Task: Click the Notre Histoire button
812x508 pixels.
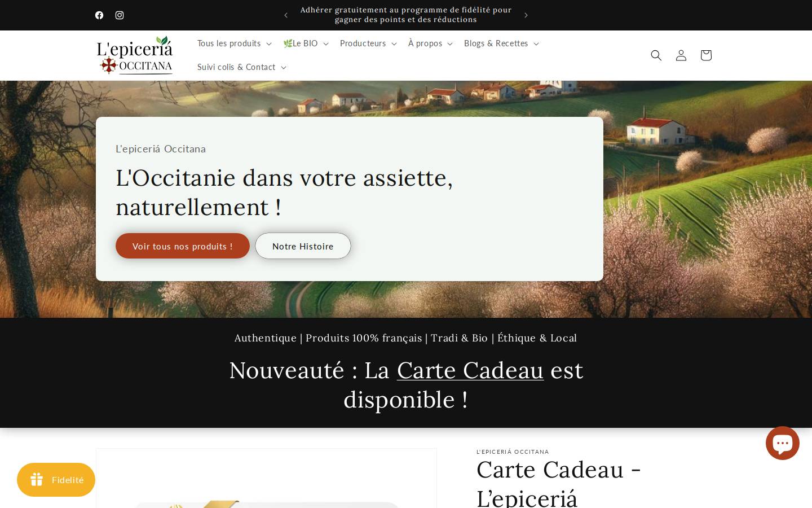Action: coord(303,246)
